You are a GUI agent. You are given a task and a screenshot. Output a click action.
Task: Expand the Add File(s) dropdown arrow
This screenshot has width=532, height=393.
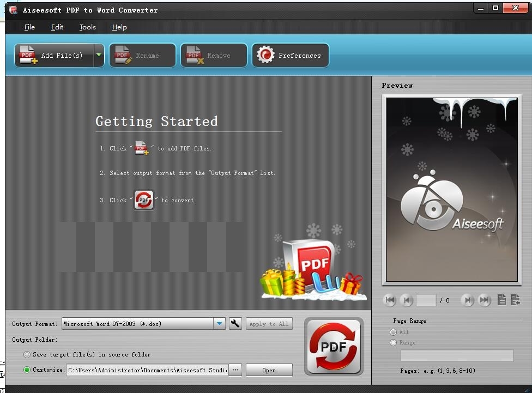[x=99, y=55]
